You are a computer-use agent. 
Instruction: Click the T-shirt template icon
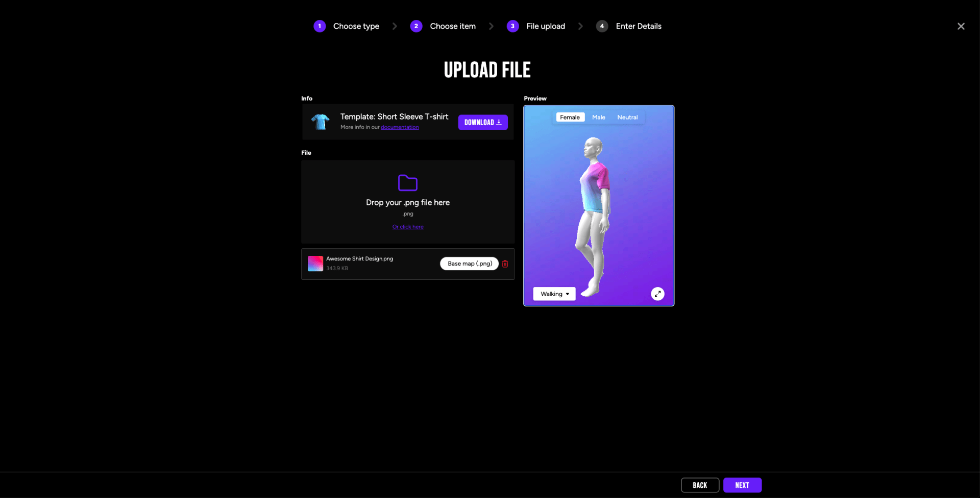[x=320, y=122]
